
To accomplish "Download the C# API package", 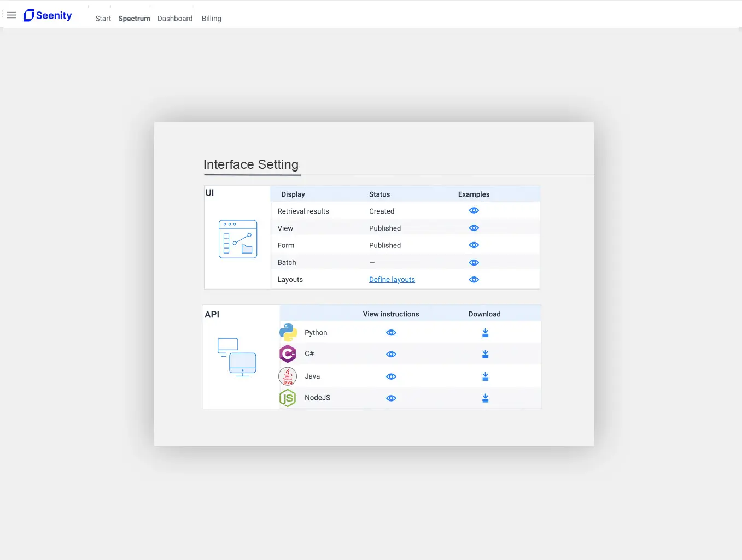I will [x=485, y=354].
